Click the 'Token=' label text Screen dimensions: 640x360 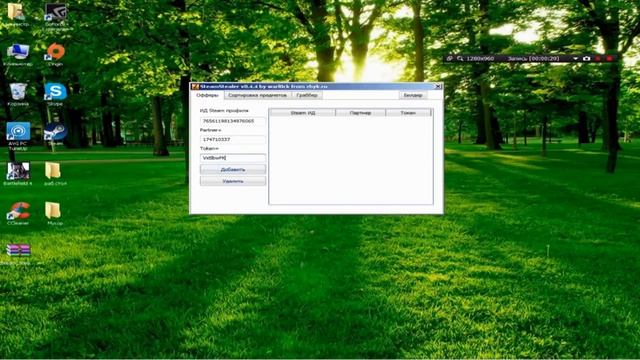coord(209,149)
